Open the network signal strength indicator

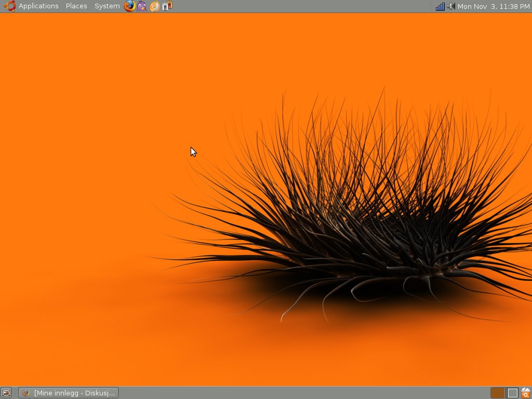[x=440, y=6]
